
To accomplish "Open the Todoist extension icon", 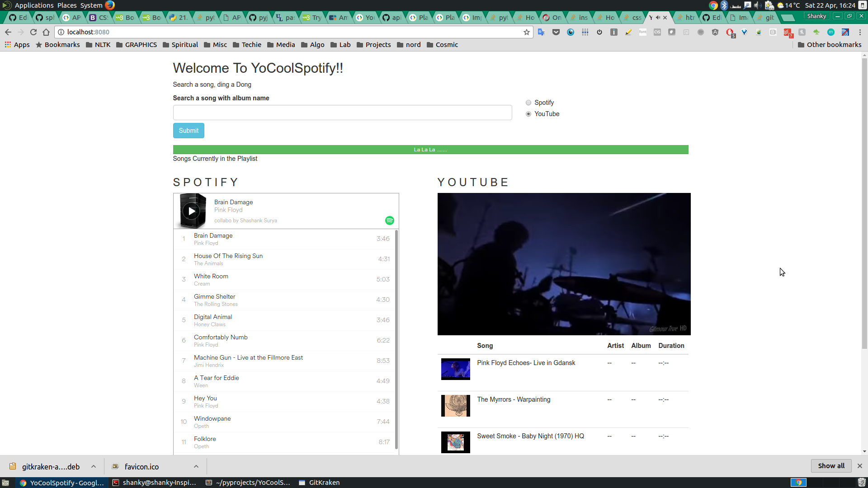I will [x=788, y=33].
